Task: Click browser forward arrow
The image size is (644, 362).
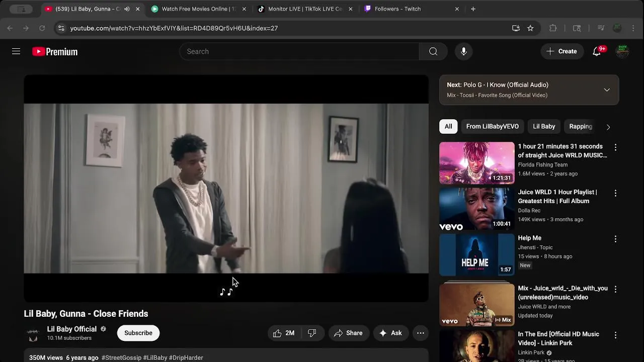Action: [x=26, y=28]
